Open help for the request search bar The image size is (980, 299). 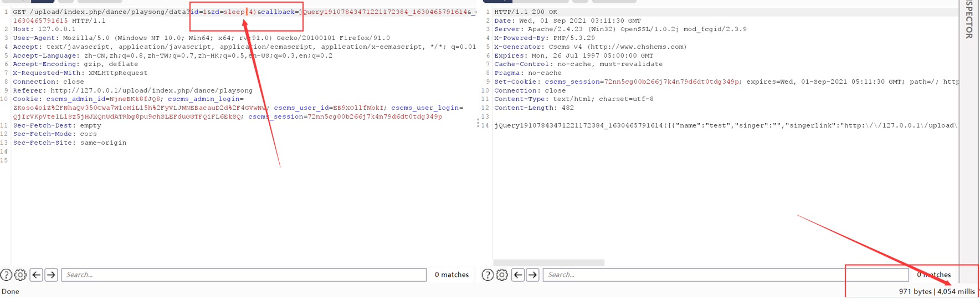pyautogui.click(x=6, y=275)
